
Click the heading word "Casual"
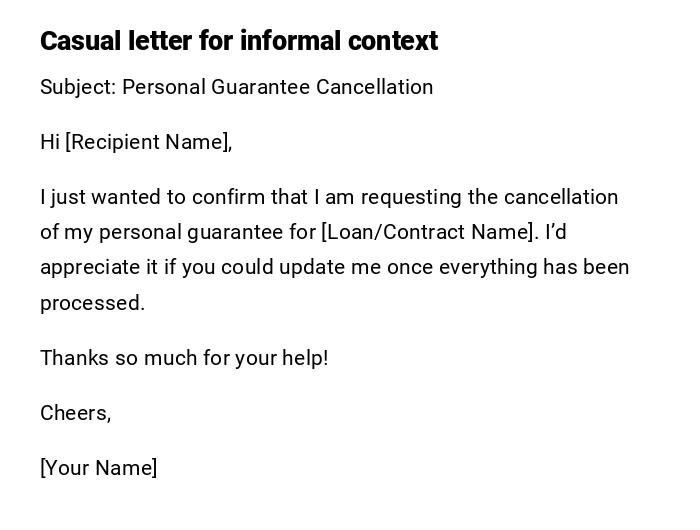(80, 41)
